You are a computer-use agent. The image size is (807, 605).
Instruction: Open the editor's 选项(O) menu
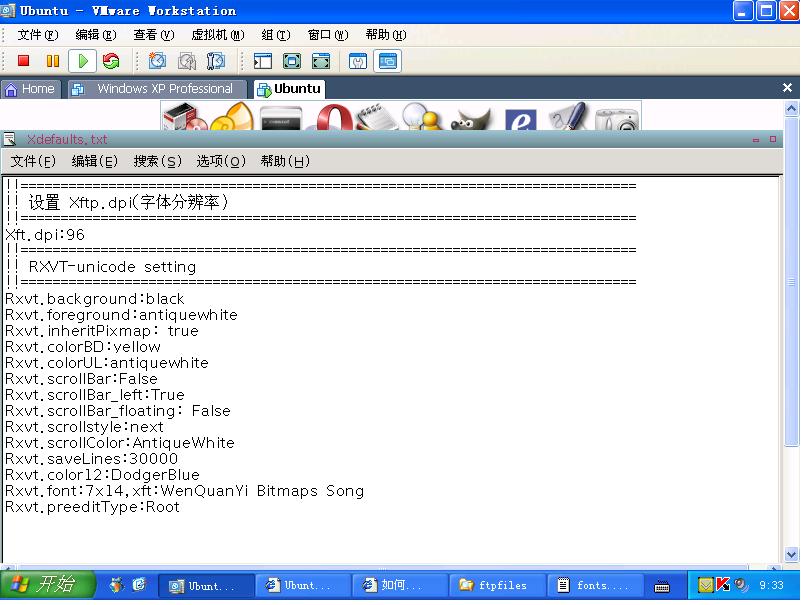click(x=221, y=162)
